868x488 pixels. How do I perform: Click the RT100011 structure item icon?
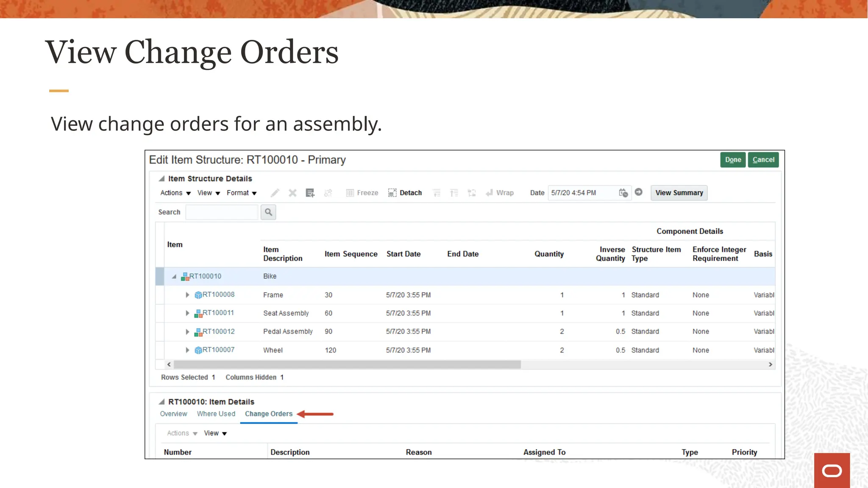pyautogui.click(x=198, y=313)
